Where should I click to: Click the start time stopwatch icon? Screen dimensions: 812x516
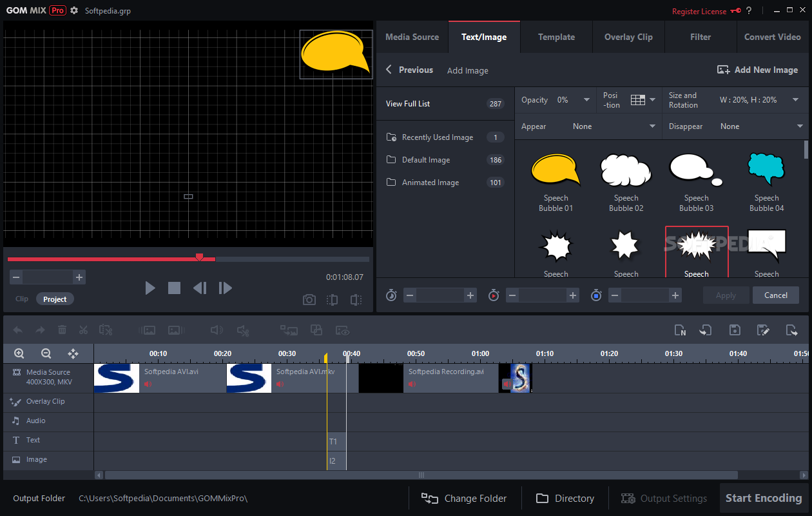391,295
